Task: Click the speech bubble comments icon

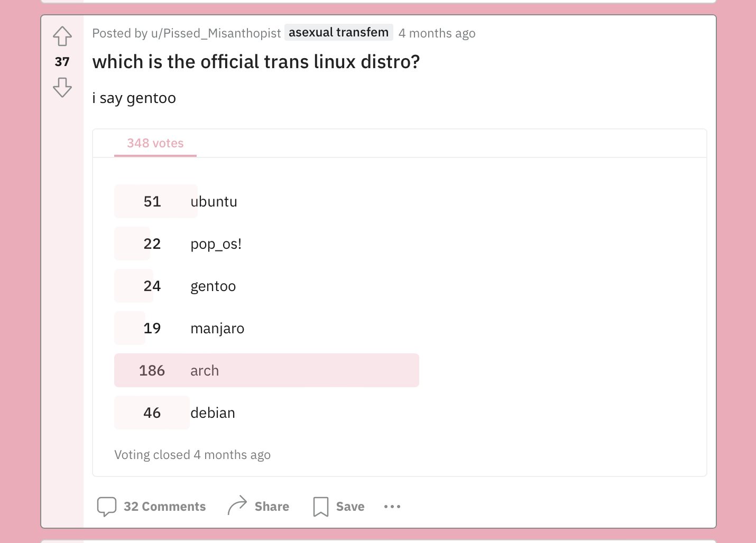Action: (107, 507)
